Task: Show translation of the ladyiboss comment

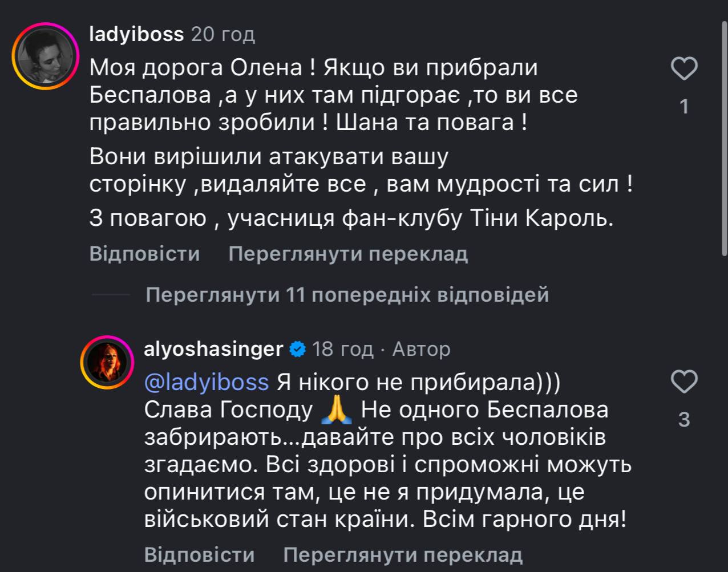Action: pyautogui.click(x=348, y=254)
